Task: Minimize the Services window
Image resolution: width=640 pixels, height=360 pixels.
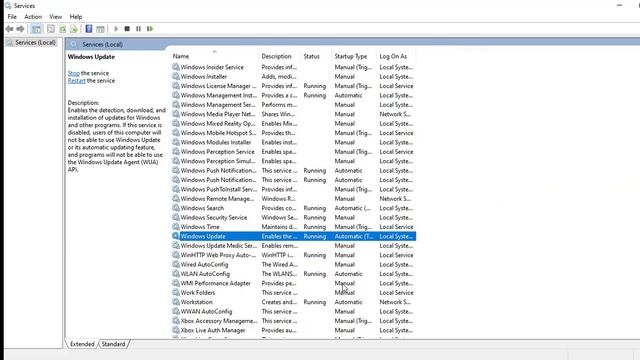Action: pyautogui.click(x=620, y=5)
